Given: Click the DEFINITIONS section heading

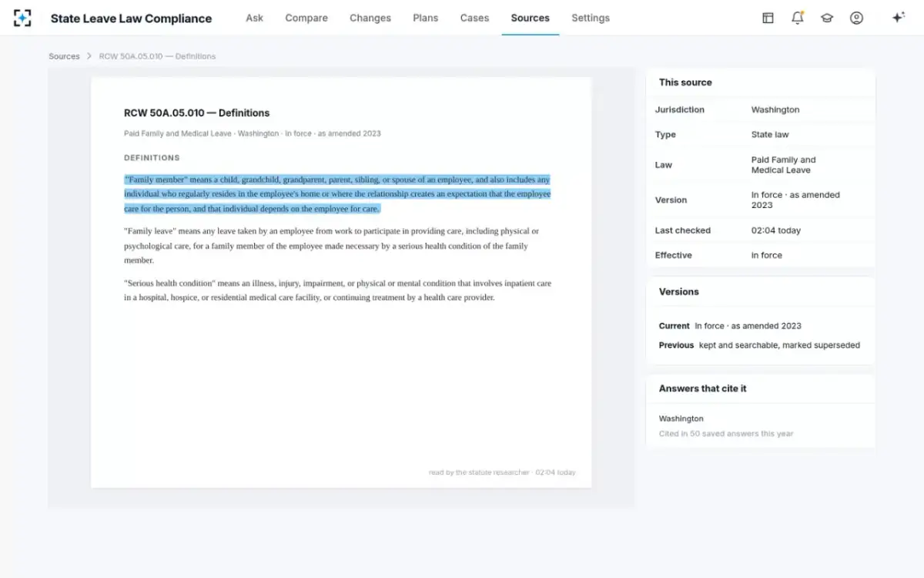Looking at the screenshot, I should [152, 158].
